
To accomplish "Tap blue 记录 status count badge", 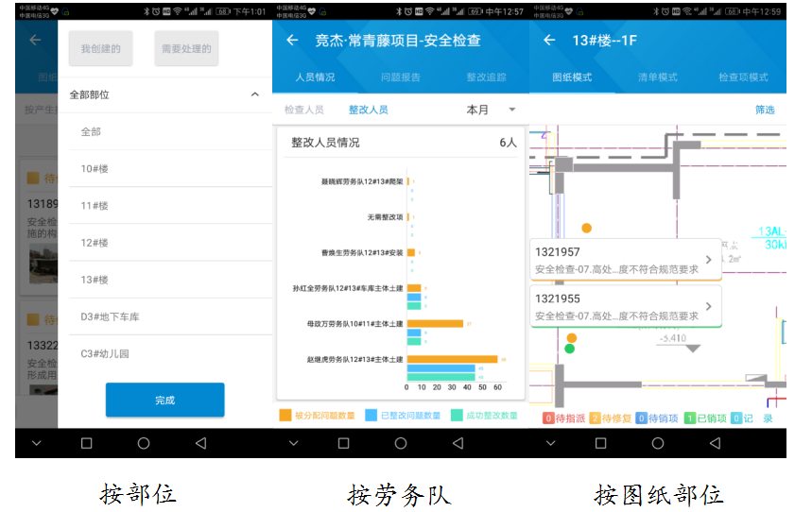I will tap(737, 418).
